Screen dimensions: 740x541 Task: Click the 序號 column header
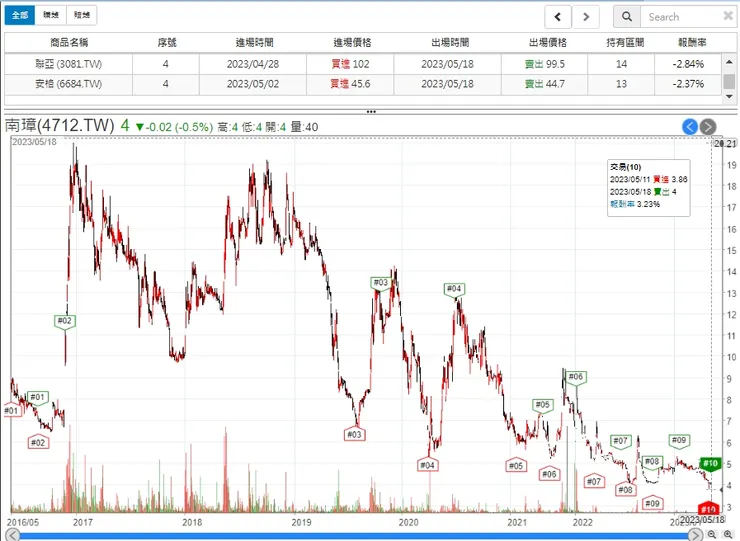[166, 42]
